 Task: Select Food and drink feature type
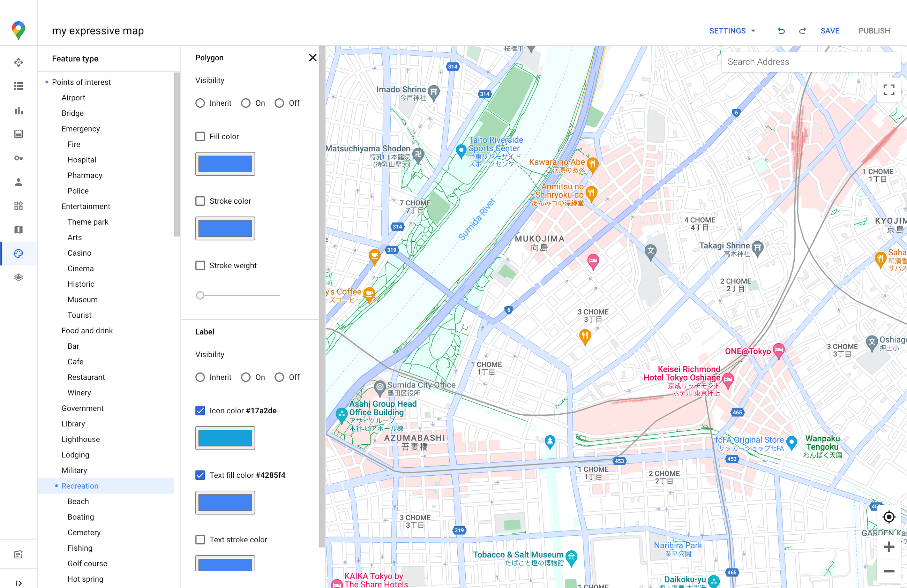87,330
